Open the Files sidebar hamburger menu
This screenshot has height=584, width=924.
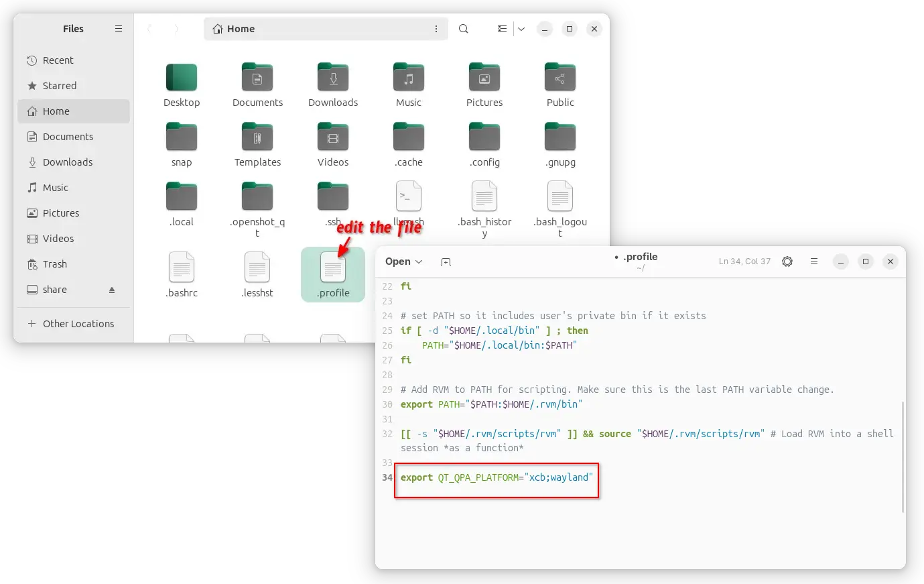[x=119, y=29]
